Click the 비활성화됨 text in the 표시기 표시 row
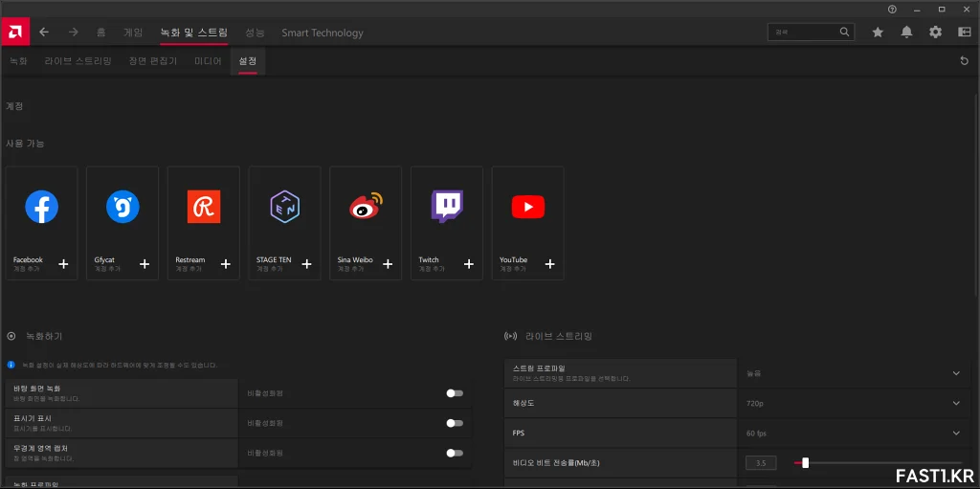980x489 pixels. pyautogui.click(x=265, y=423)
